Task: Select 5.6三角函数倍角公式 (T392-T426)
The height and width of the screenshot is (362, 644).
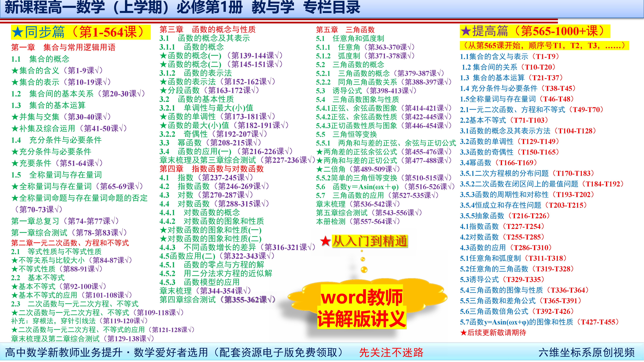Action: [x=517, y=311]
